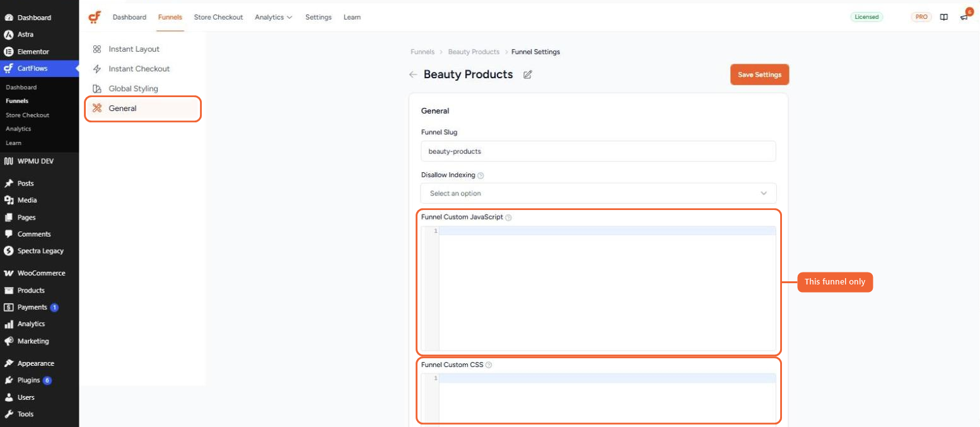Select General settings section
This screenshot has width=980, height=427.
(x=143, y=108)
